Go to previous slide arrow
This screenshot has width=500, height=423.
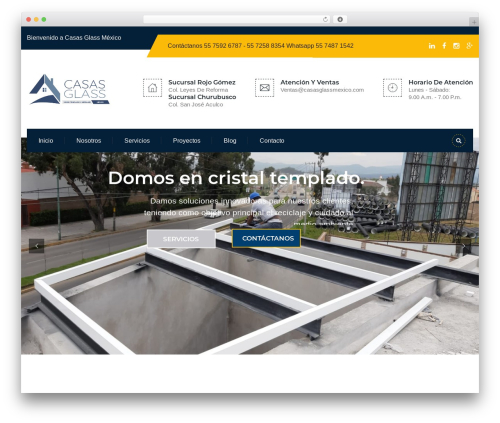pyautogui.click(x=37, y=246)
